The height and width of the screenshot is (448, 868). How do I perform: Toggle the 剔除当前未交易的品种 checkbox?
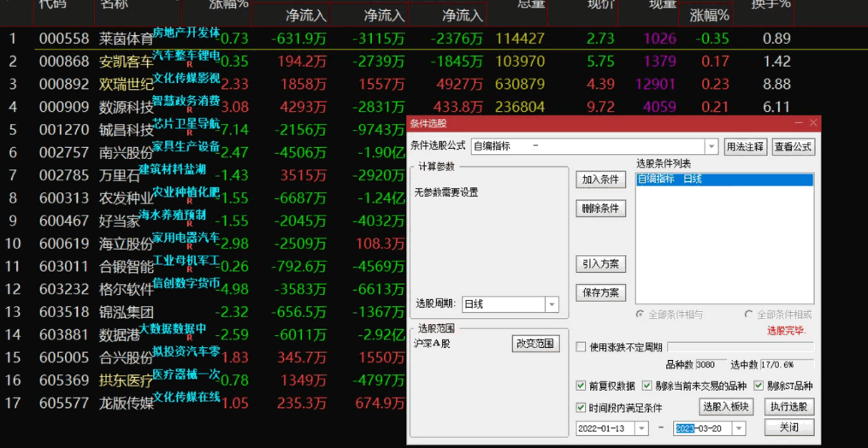pyautogui.click(x=647, y=386)
